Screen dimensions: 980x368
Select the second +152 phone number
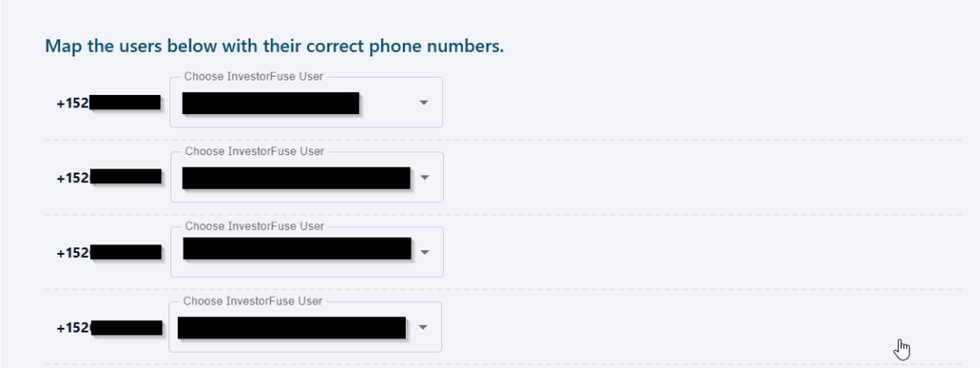(x=109, y=177)
